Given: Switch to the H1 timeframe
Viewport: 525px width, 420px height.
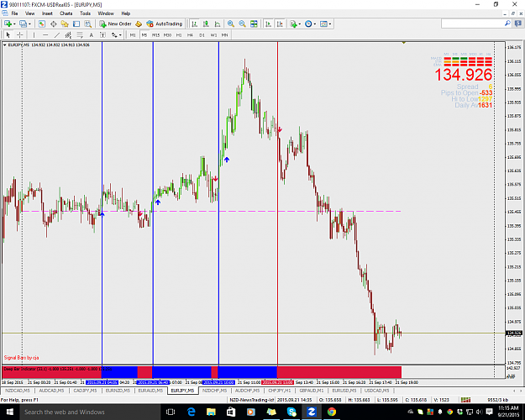Looking at the screenshot, I should 179,34.
